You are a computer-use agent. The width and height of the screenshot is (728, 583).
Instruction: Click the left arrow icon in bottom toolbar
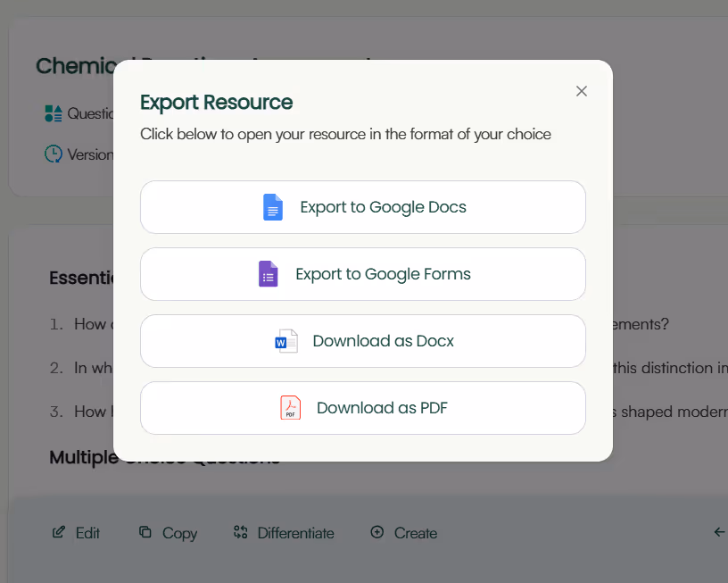point(720,532)
